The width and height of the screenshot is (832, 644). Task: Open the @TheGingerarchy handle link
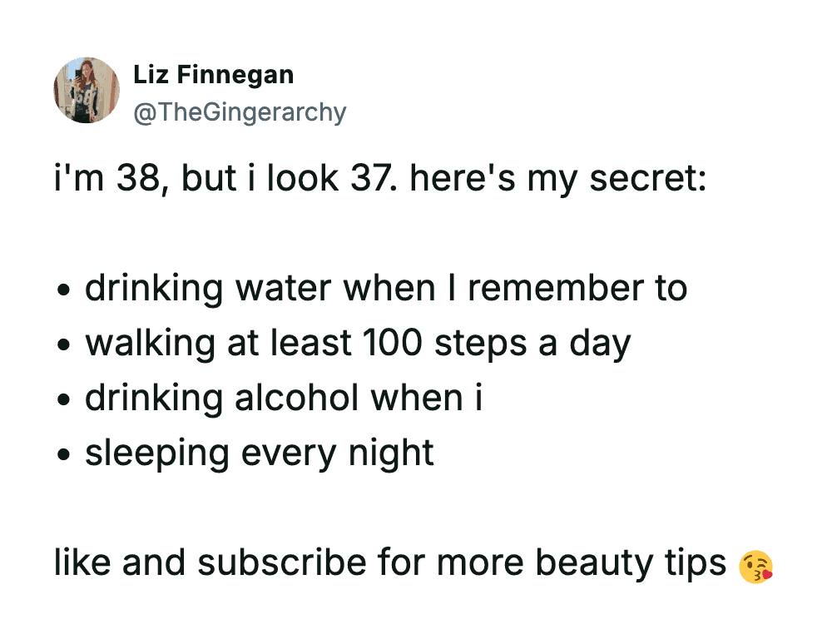coord(240,111)
